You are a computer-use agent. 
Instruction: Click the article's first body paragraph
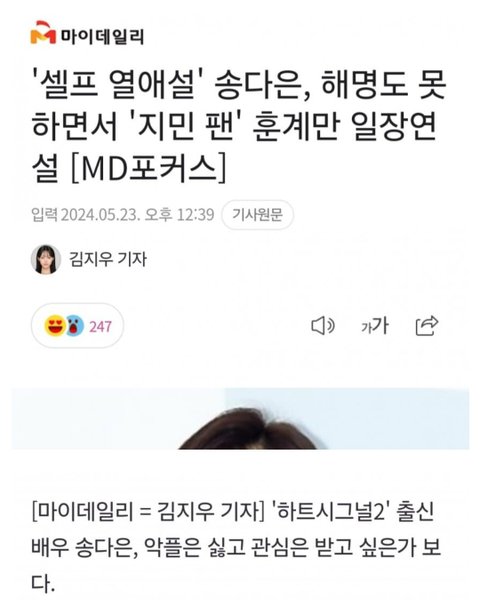[236, 547]
